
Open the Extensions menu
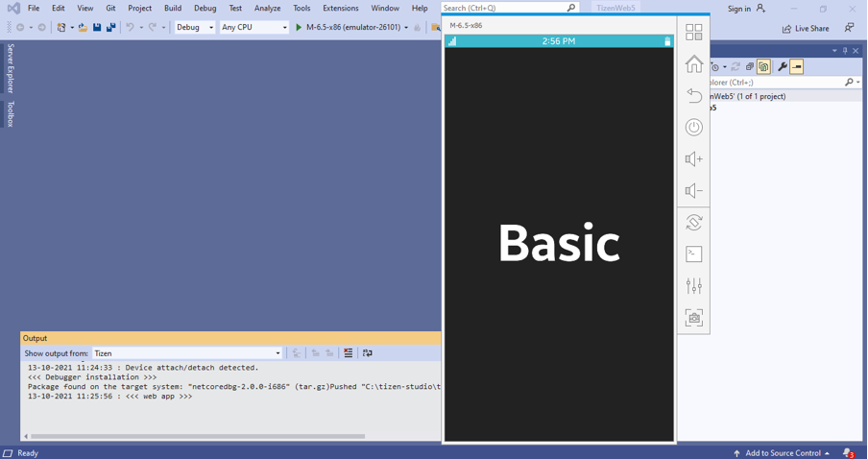pyautogui.click(x=340, y=9)
